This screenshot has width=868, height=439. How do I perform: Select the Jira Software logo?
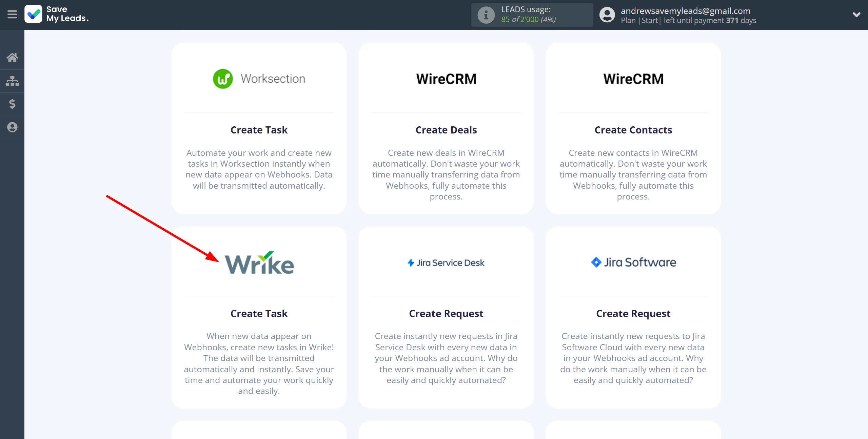[633, 262]
